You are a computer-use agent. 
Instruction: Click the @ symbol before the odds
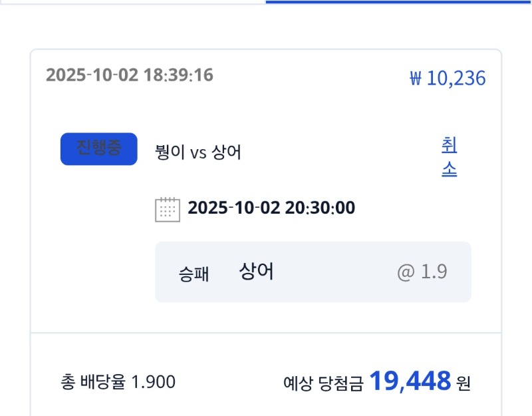pyautogui.click(x=406, y=272)
